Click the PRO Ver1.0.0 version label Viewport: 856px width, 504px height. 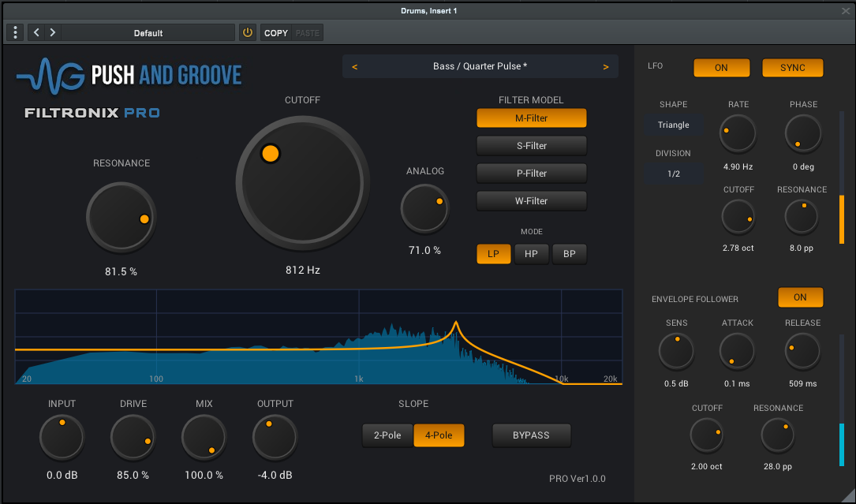[577, 479]
